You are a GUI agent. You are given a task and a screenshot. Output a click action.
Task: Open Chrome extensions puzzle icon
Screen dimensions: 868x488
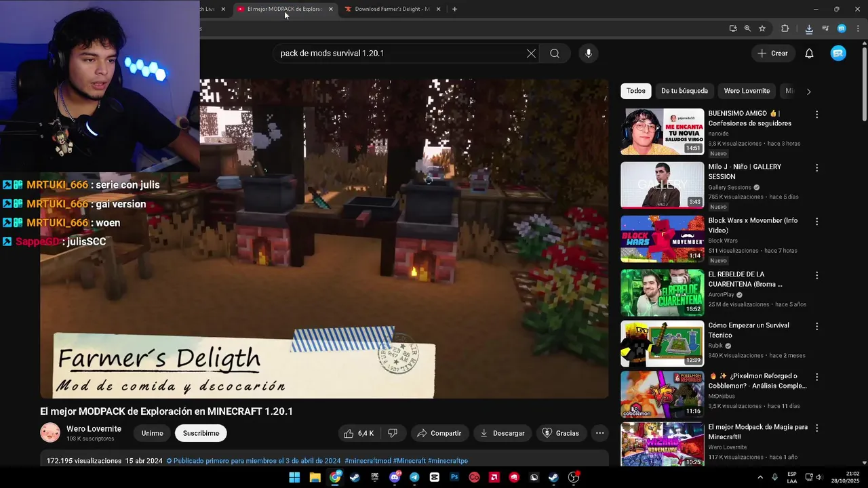pos(785,28)
